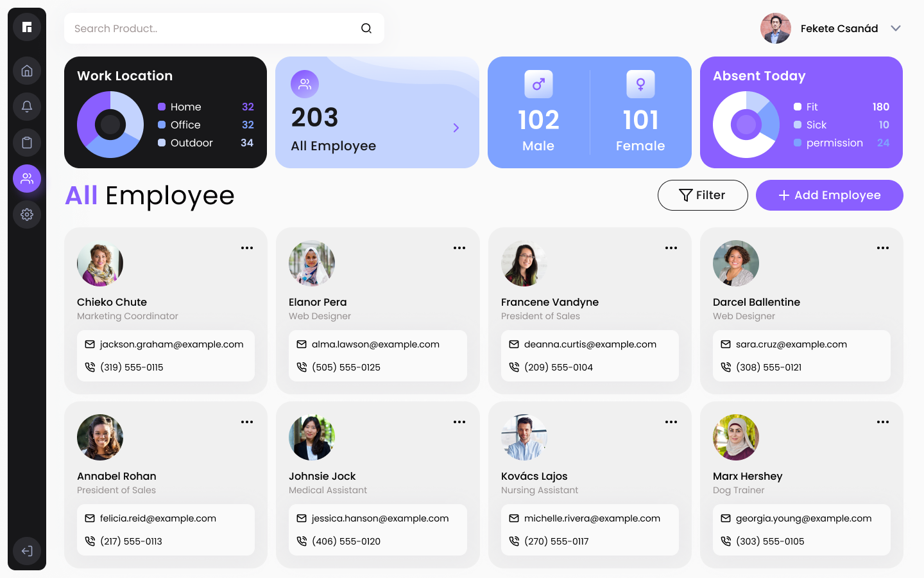
Task: Open options menu on Chieko Chute's card
Action: point(247,247)
